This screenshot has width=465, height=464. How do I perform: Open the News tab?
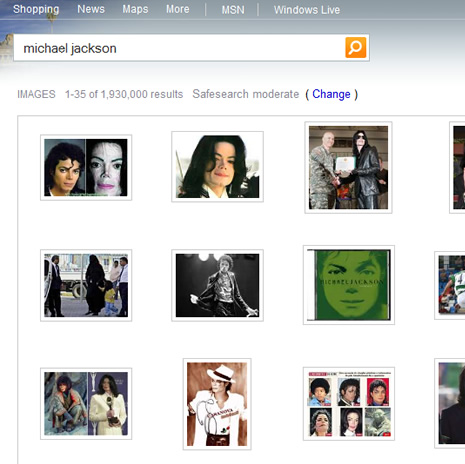(x=91, y=9)
